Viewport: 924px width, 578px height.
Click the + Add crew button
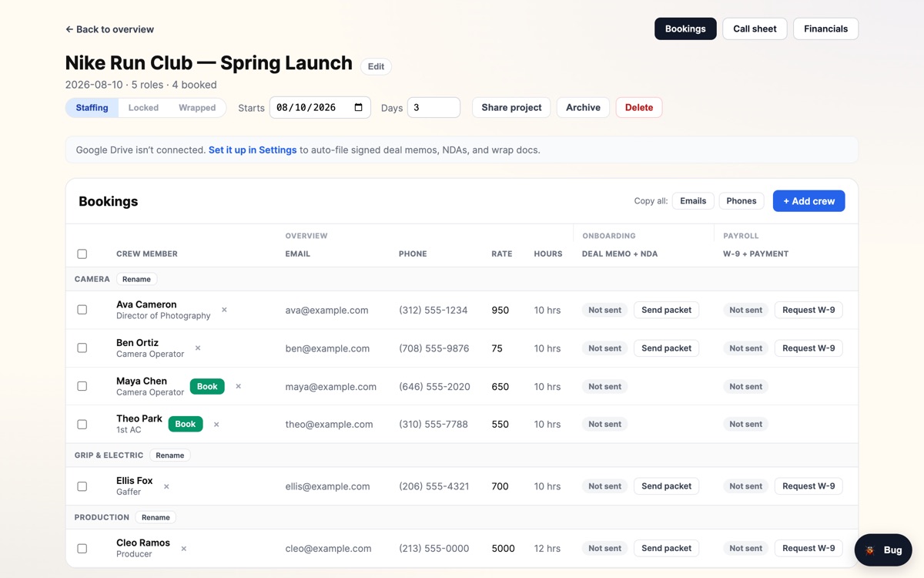808,200
